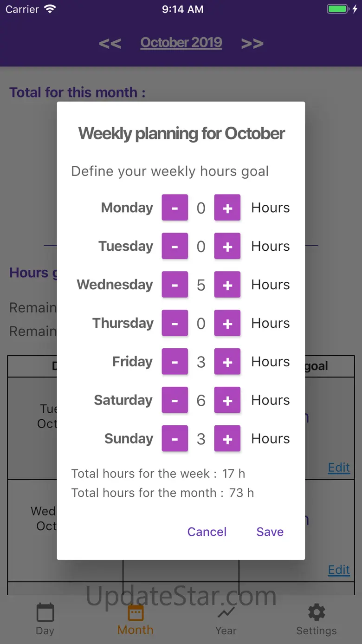
Task: Increase Thursday hours goal
Action: tap(227, 323)
